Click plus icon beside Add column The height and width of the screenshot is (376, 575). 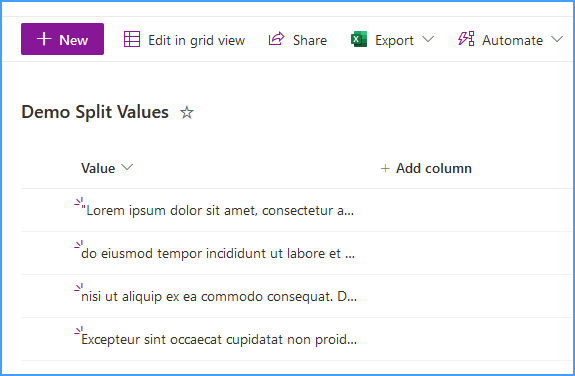click(x=385, y=168)
